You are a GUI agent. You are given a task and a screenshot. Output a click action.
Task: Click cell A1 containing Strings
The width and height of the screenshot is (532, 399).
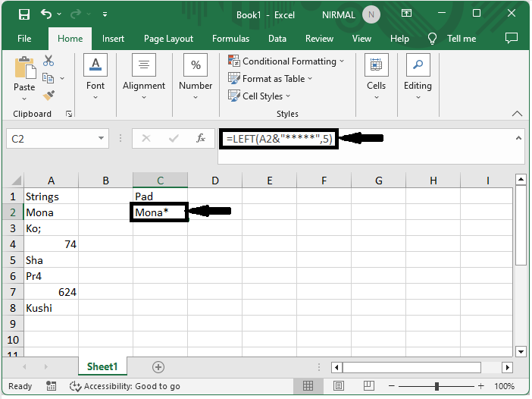[51, 196]
